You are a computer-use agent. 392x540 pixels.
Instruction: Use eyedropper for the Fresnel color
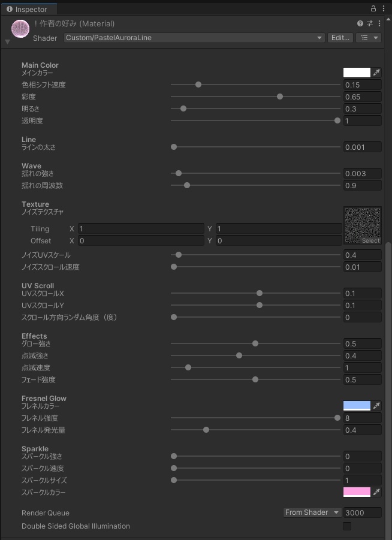[377, 406]
